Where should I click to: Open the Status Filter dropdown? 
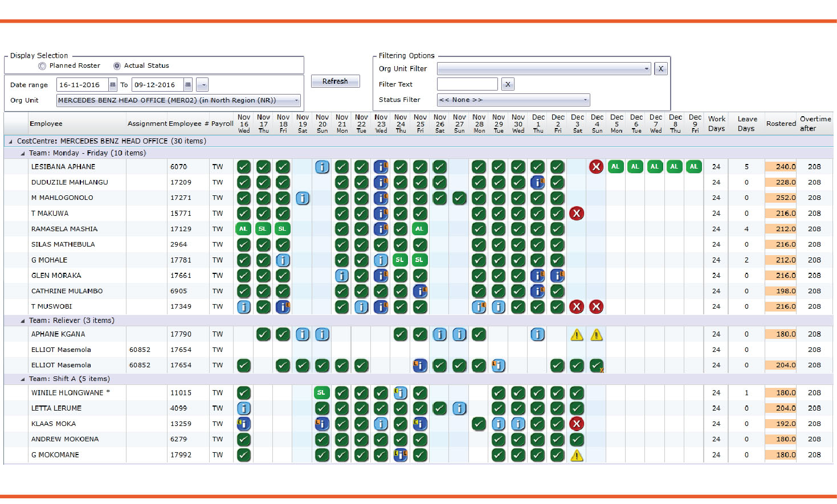585,100
